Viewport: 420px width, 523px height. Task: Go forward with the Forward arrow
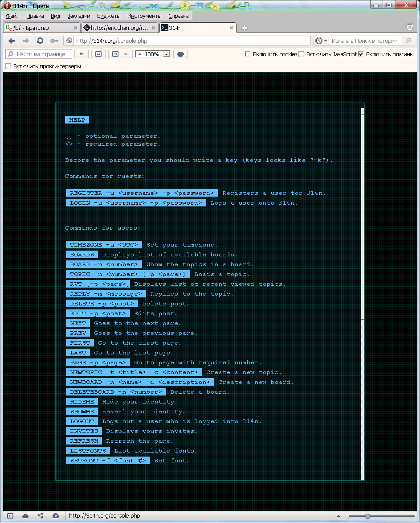coord(26,41)
